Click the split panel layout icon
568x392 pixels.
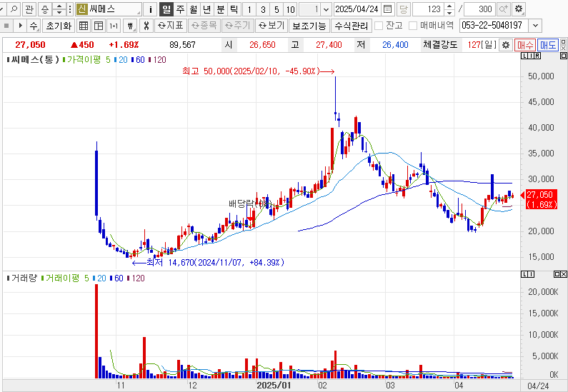(x=99, y=26)
